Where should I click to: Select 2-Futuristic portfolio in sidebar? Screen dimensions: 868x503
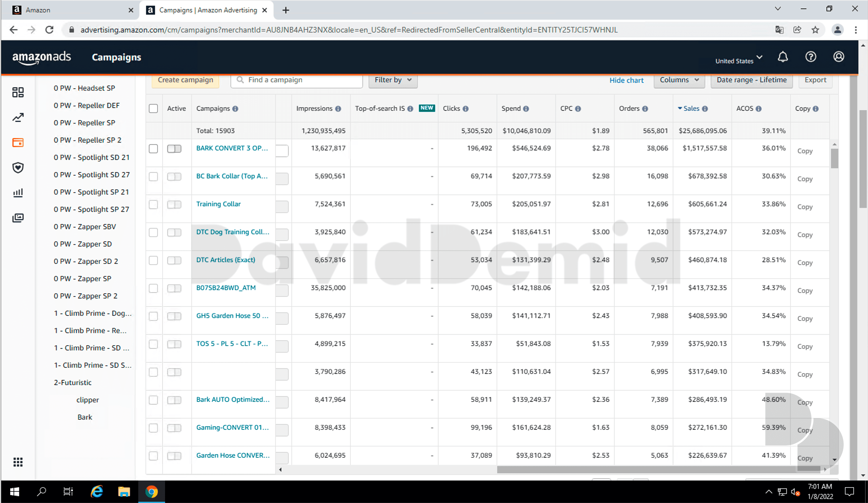73,383
